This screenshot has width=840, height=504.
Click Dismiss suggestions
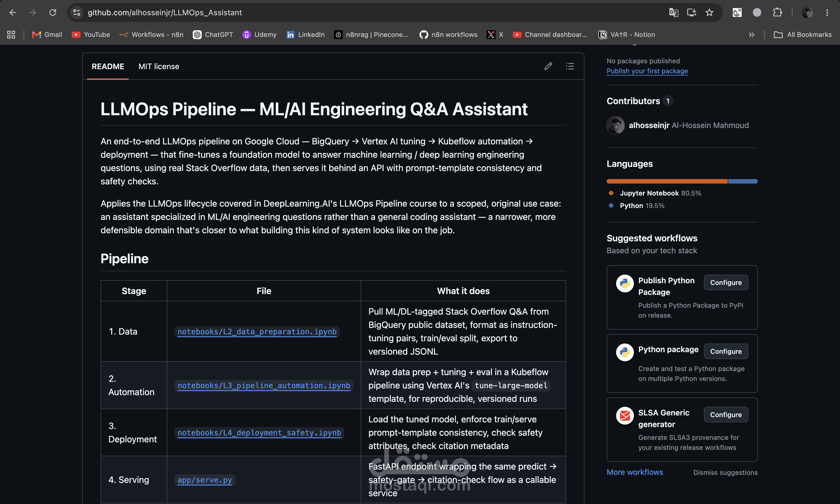[x=725, y=472]
